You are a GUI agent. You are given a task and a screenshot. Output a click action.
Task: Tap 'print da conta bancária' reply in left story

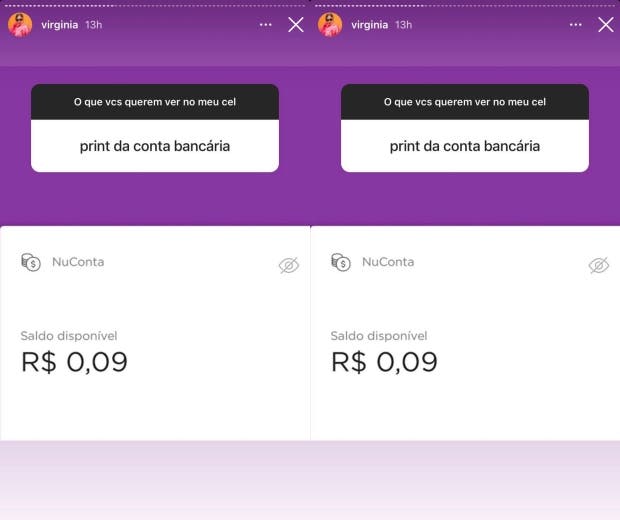click(155, 146)
